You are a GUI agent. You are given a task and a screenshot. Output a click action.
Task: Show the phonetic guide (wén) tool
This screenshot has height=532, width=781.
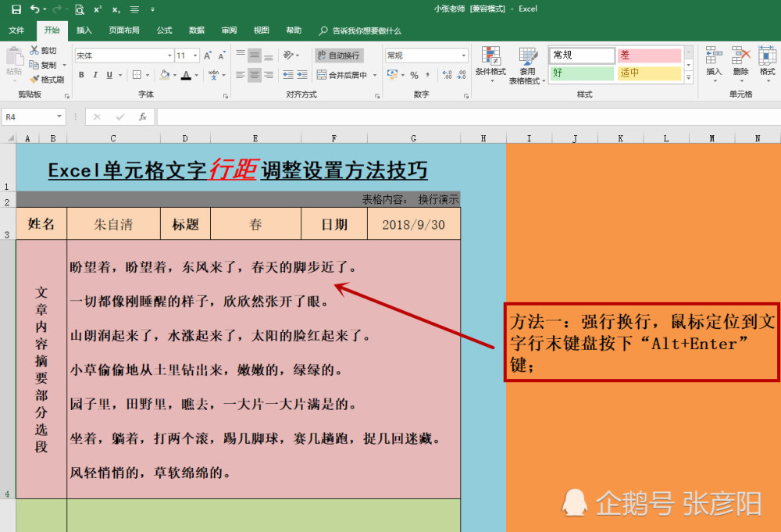click(214, 75)
